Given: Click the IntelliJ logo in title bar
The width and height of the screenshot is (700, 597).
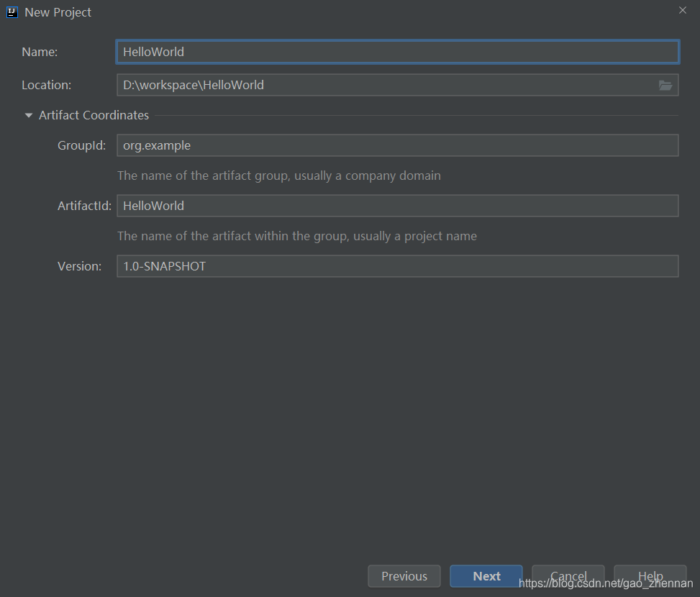Looking at the screenshot, I should [12, 12].
